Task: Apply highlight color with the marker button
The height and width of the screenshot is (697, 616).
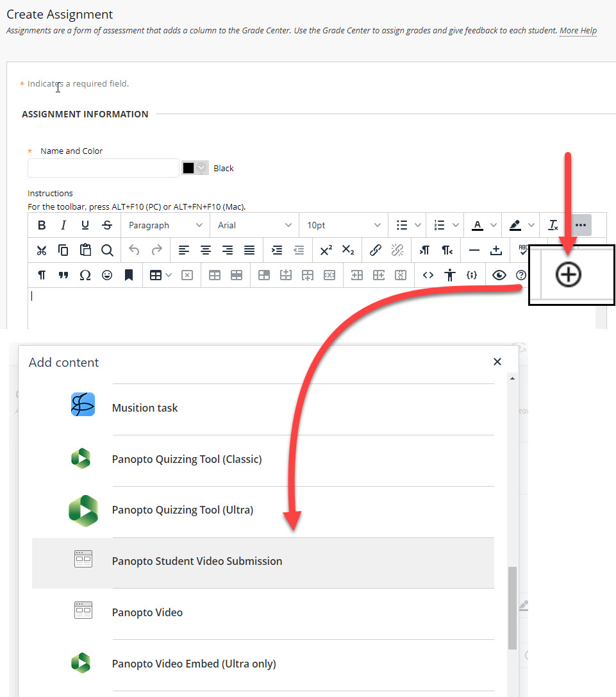Action: [x=515, y=225]
